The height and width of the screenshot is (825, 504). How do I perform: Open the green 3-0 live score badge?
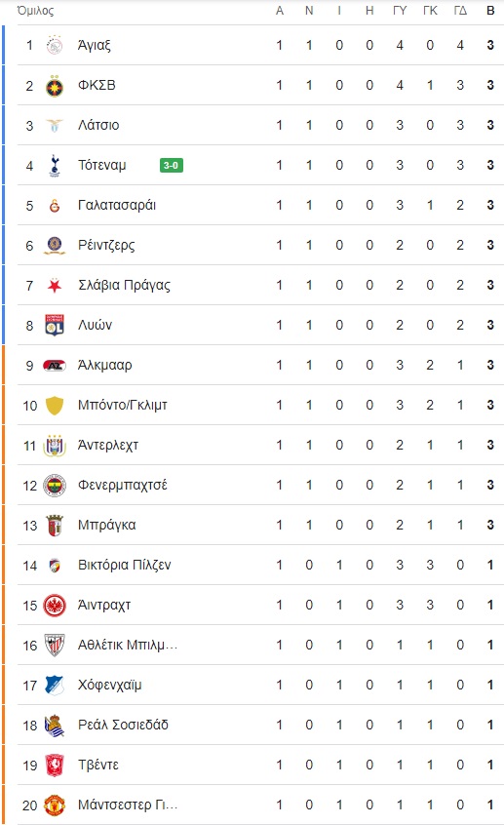pyautogui.click(x=172, y=165)
